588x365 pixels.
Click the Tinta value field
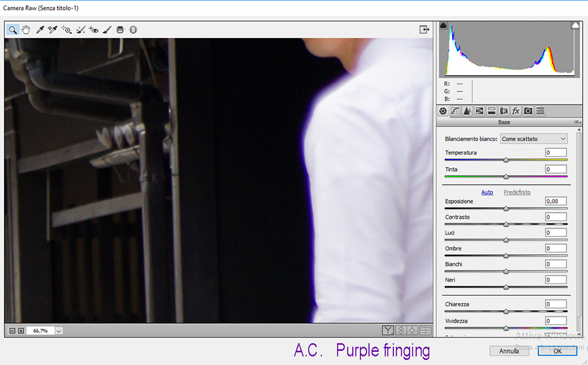click(x=556, y=169)
